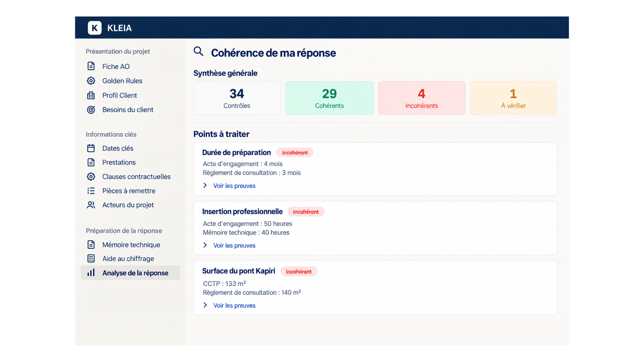Click the Dates clés calendar icon

click(91, 148)
